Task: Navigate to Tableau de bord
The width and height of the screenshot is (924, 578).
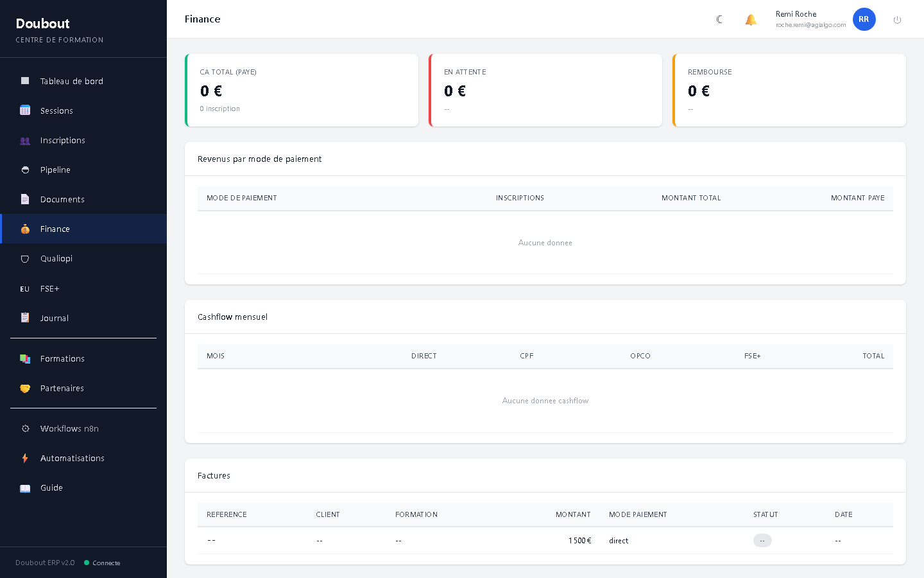Action: pyautogui.click(x=71, y=81)
